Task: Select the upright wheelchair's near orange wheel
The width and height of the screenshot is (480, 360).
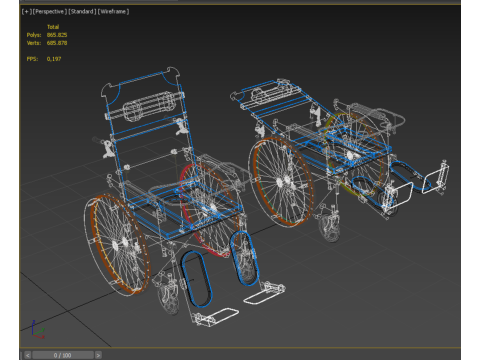Action: tap(117, 244)
